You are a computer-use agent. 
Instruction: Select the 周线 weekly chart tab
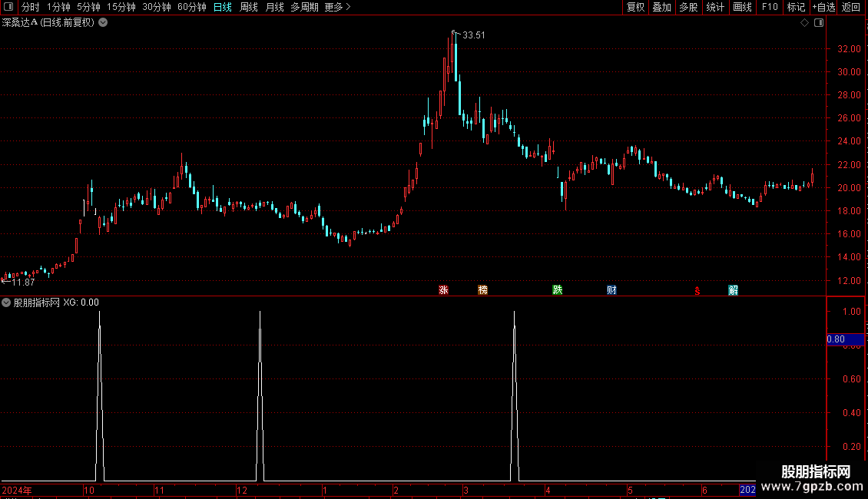coord(249,7)
